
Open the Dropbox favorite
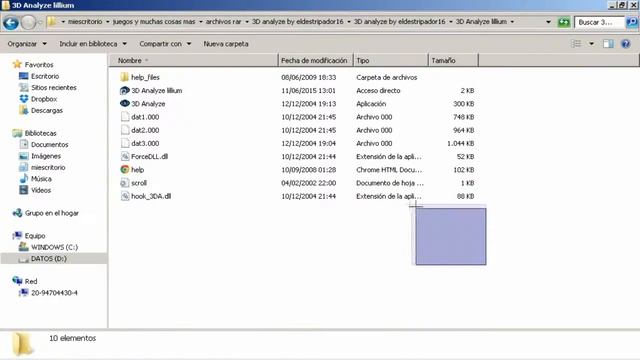44,99
